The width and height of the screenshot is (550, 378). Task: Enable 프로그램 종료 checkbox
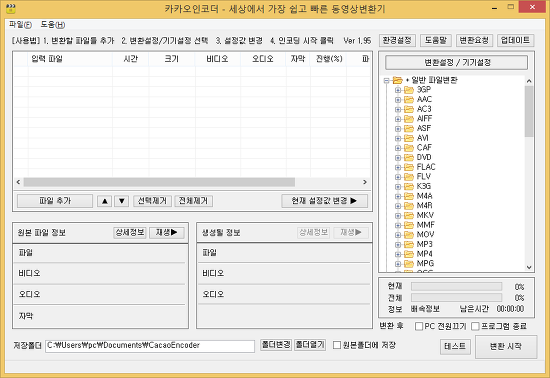point(475,326)
